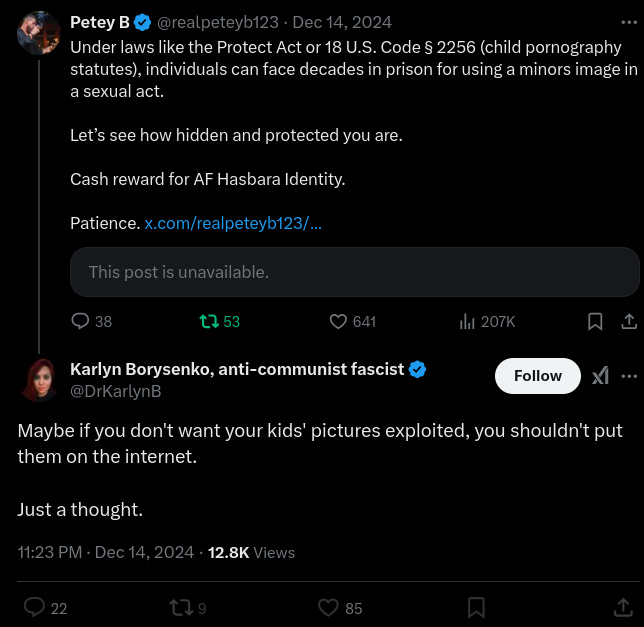View analytics for Petey B's post

tap(467, 321)
